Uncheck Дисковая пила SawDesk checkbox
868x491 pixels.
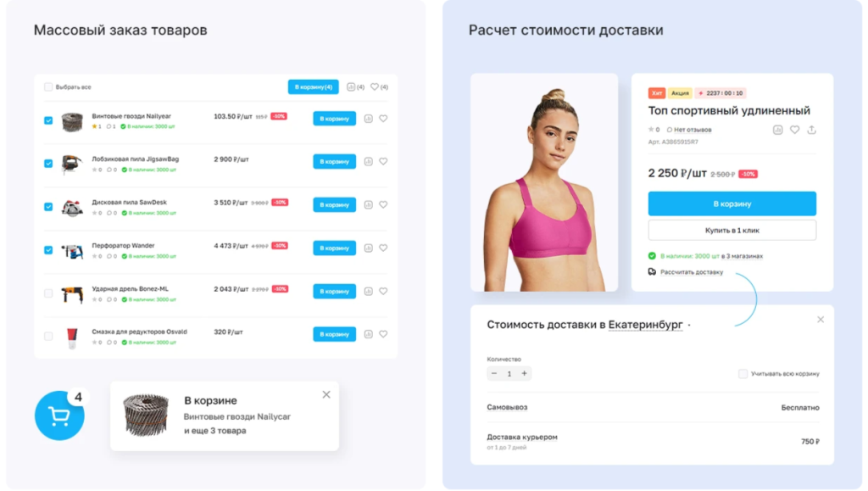tap(48, 206)
